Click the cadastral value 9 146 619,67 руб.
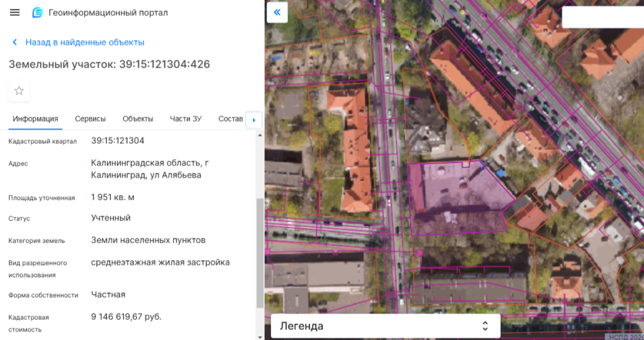The height and width of the screenshot is (340, 644). tap(126, 317)
